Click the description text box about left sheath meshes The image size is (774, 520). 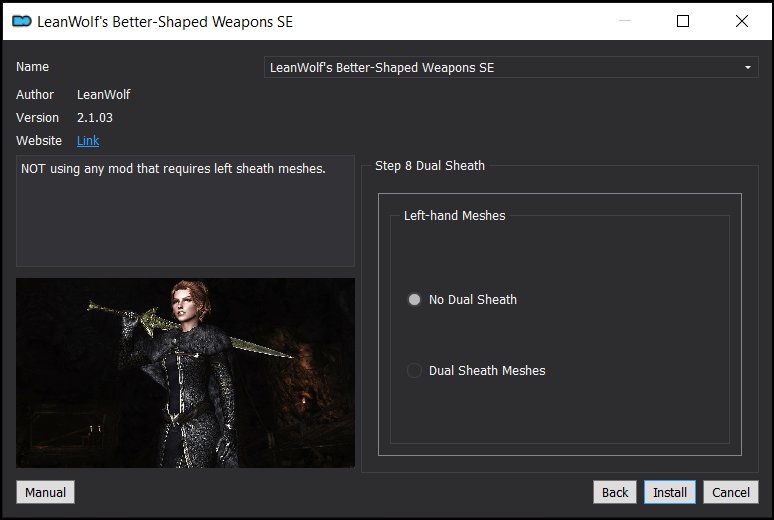click(x=185, y=211)
